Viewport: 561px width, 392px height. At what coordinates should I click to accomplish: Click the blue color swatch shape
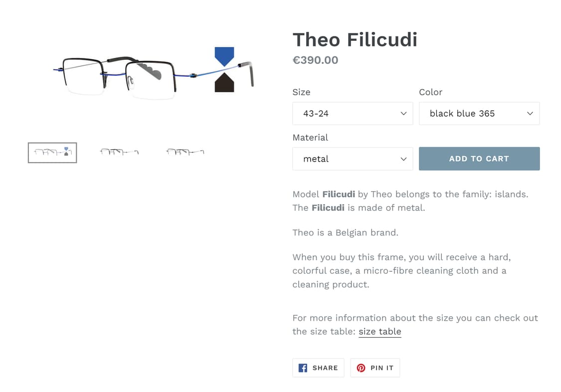pos(224,55)
